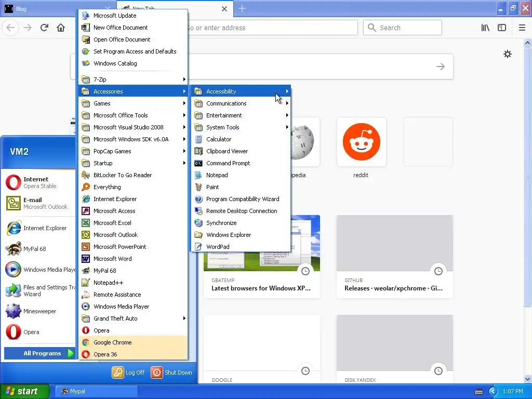532x399 pixels.
Task: Open GitHub weolar/xpchrome releases card
Action: tap(395, 257)
